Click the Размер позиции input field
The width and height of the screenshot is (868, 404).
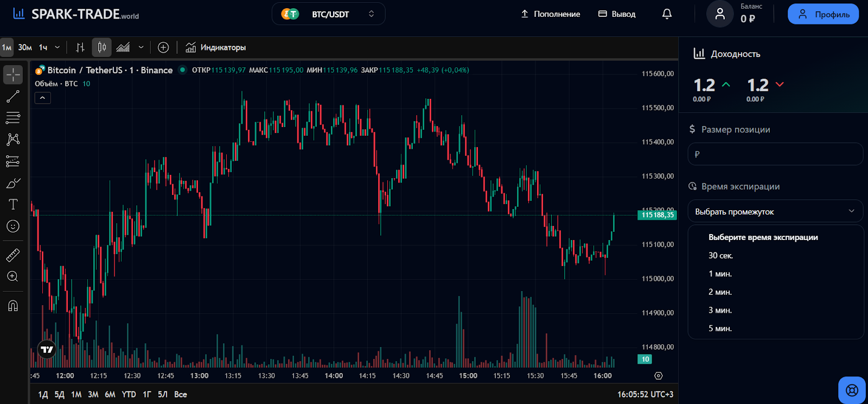tap(775, 154)
